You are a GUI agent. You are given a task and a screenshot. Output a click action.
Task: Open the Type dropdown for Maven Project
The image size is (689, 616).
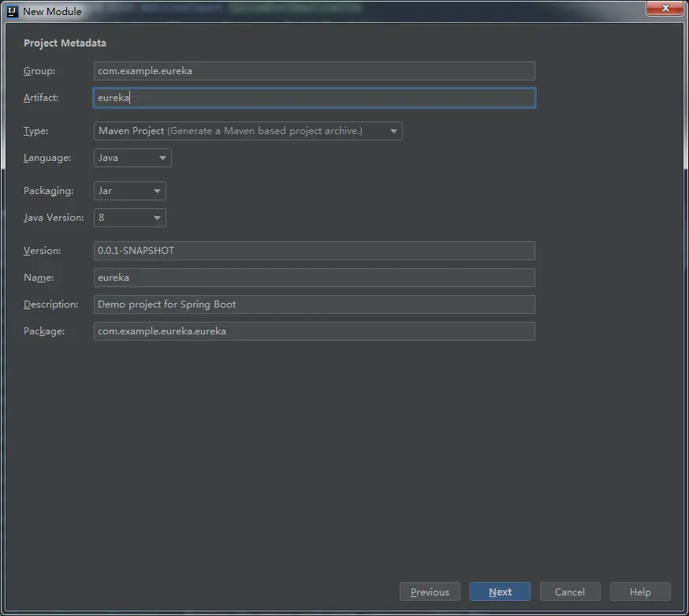coord(248,131)
